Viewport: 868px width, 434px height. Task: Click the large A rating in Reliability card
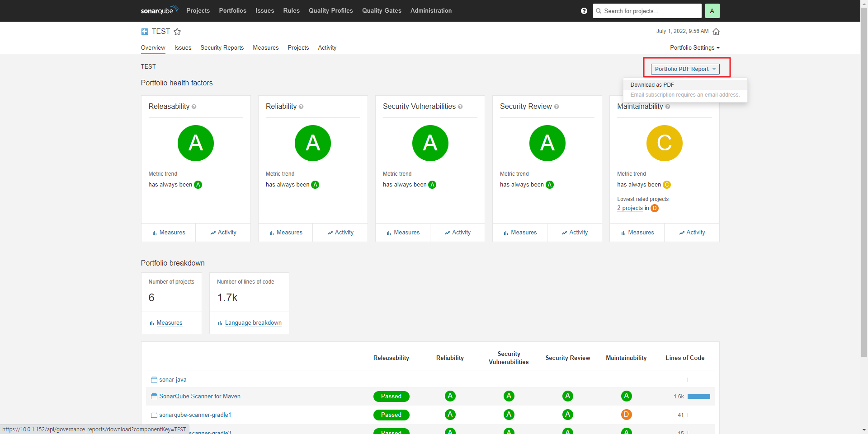click(313, 143)
